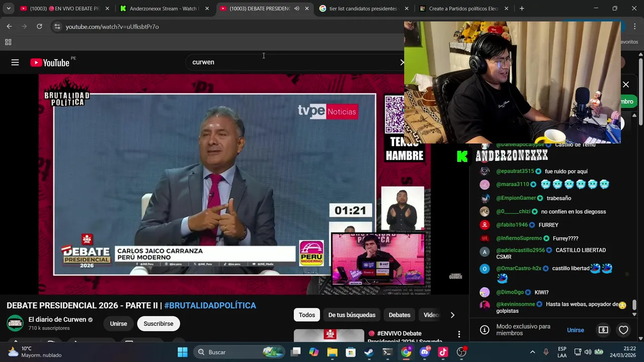644x362 pixels.
Task: Open the Windows Start menu
Action: [x=183, y=352]
